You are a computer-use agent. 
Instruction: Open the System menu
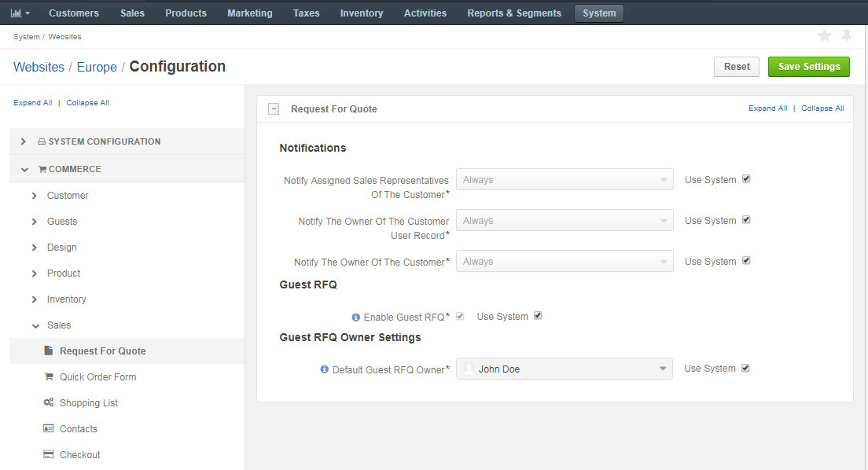click(x=599, y=13)
